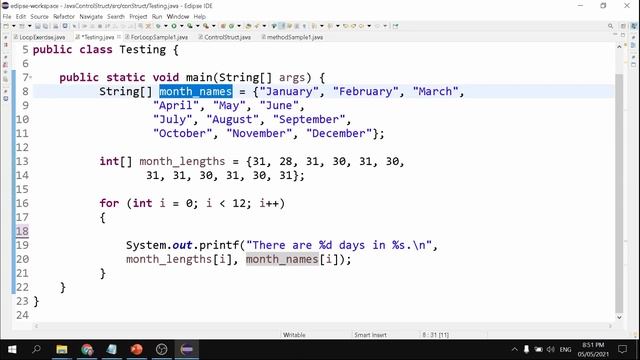640x360 pixels.
Task: Click the Writable status bar entry
Action: pos(294,335)
